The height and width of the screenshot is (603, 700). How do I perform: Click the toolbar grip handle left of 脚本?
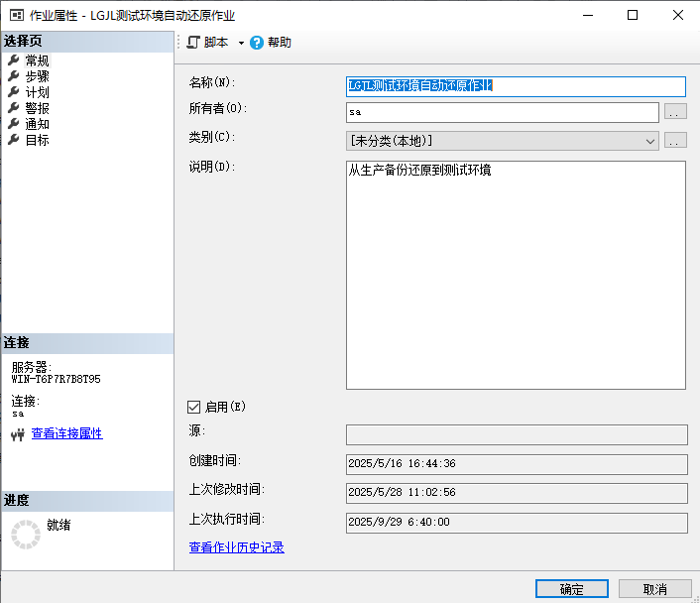178,43
